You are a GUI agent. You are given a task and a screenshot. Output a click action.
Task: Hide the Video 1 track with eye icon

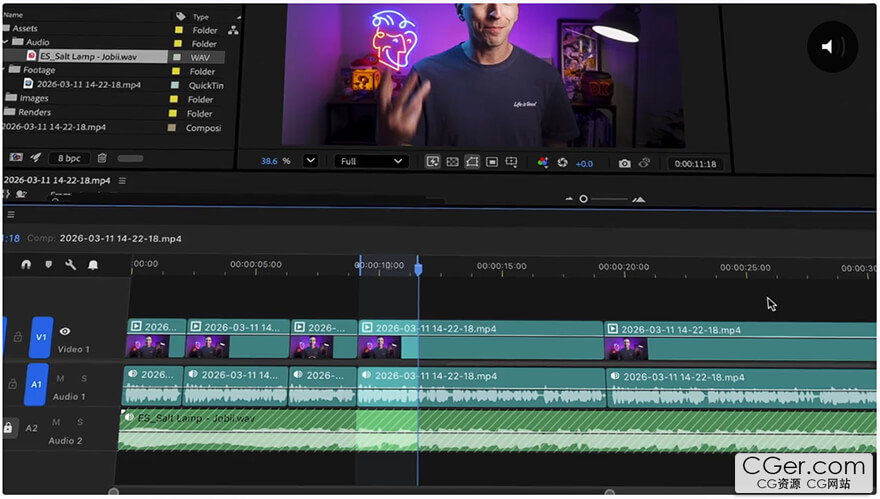click(65, 332)
